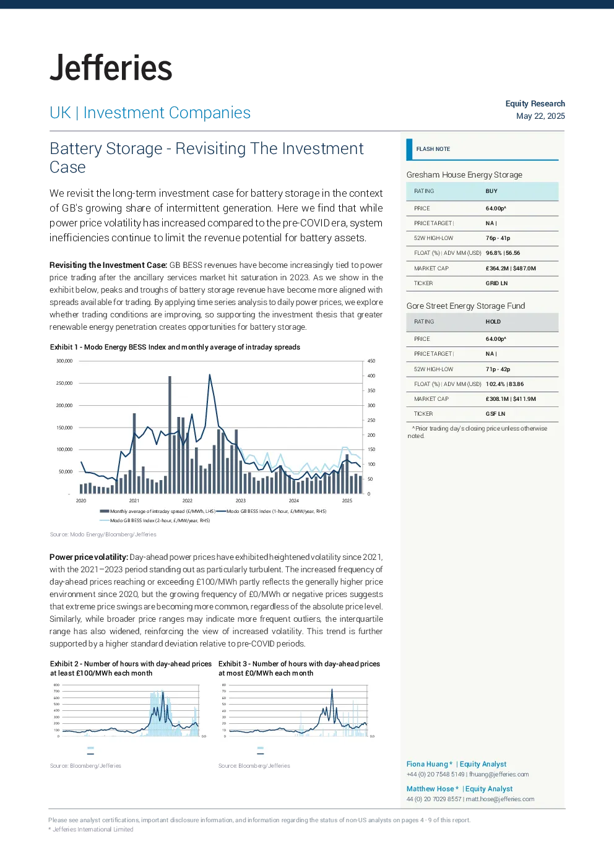This screenshot has width=614, height=868.
Task: Click the 'FLASH NOTE' label
Action: coord(433,149)
